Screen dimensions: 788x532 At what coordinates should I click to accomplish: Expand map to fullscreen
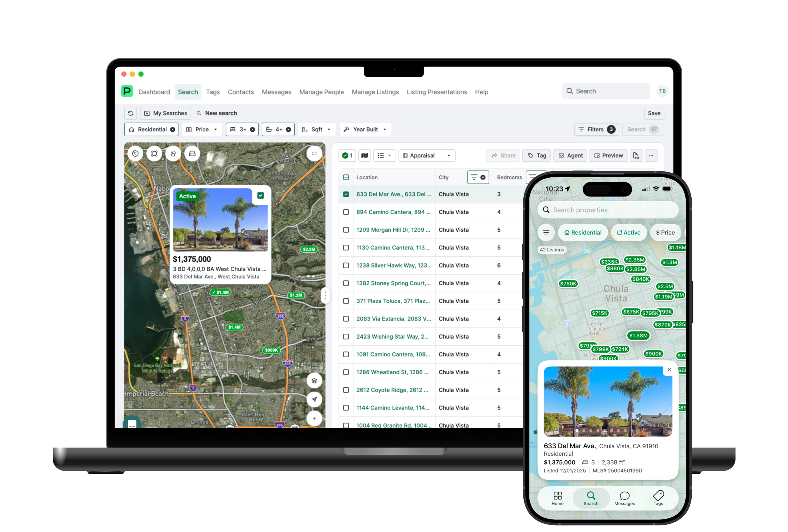point(314,154)
